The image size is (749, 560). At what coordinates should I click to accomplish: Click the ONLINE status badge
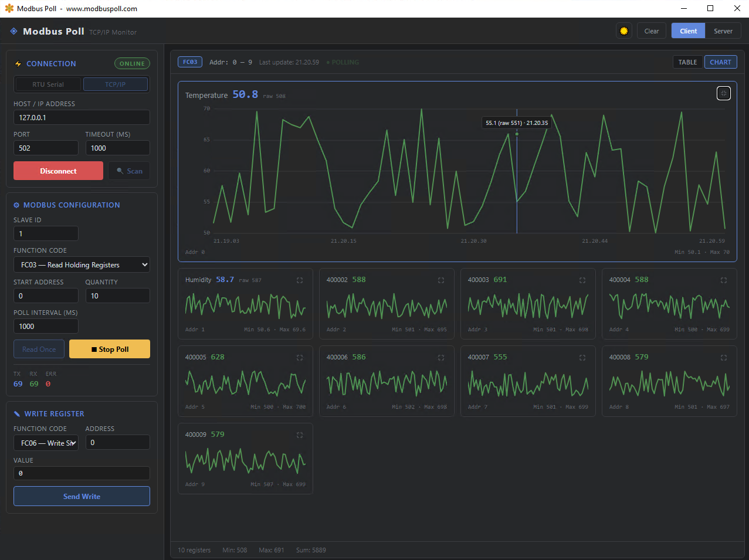click(x=132, y=63)
